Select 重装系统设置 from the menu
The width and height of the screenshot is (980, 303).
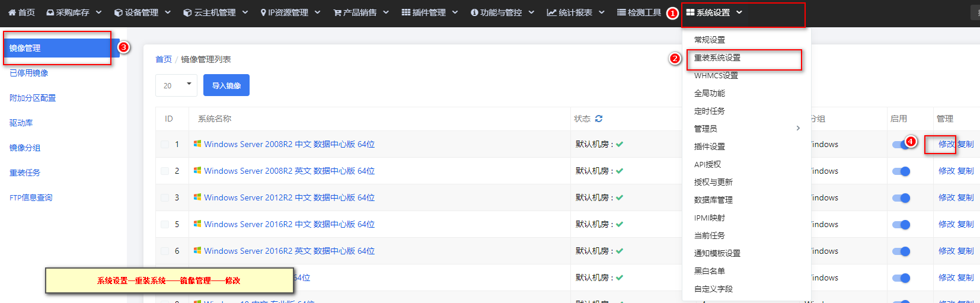point(717,58)
